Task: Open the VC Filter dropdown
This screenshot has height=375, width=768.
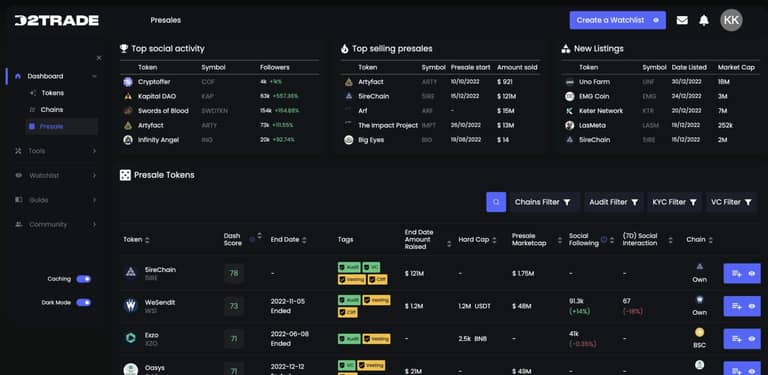Action: coord(731,202)
